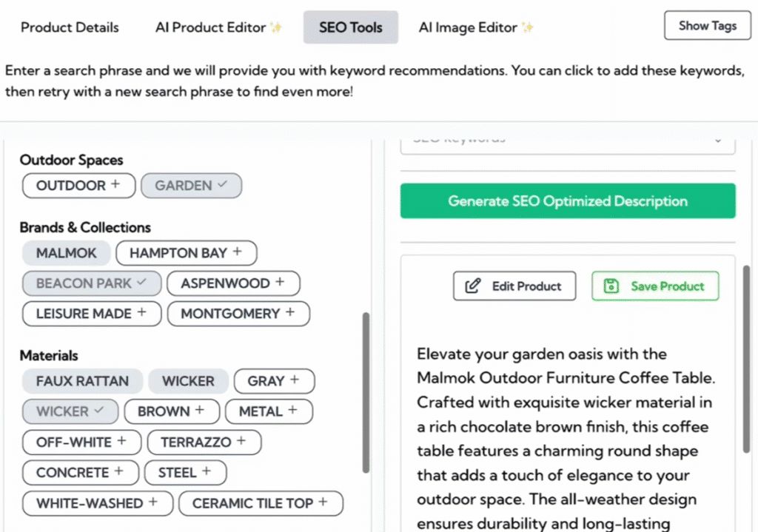The height and width of the screenshot is (532, 758).
Task: Add the WHITE-WASHED material keyword
Action: (x=98, y=503)
